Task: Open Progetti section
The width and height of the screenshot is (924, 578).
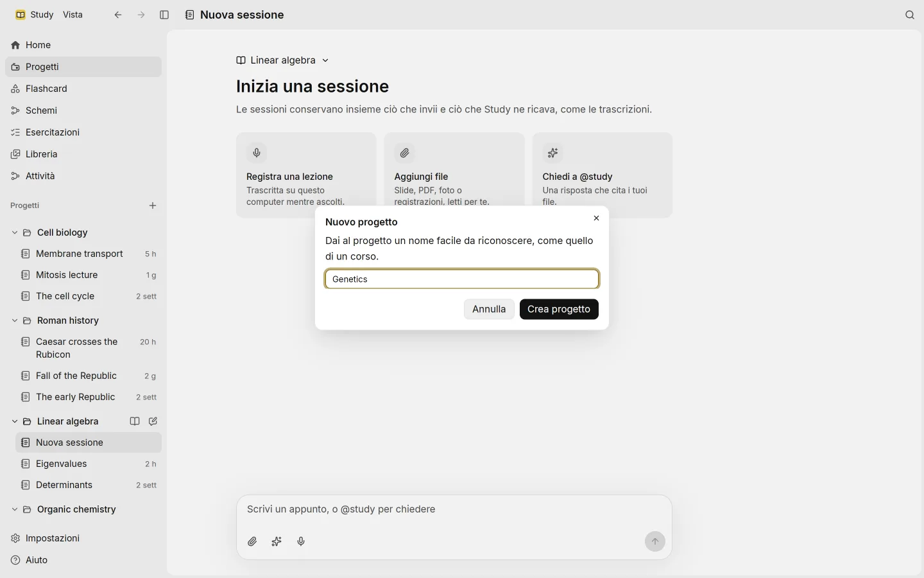Action: coord(83,67)
